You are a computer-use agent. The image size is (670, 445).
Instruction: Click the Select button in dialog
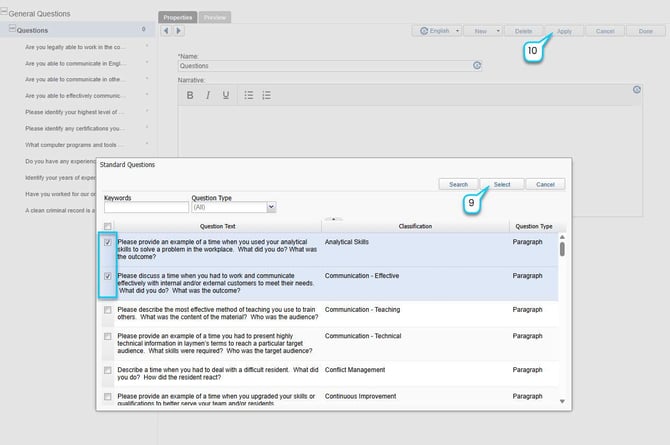tap(502, 184)
